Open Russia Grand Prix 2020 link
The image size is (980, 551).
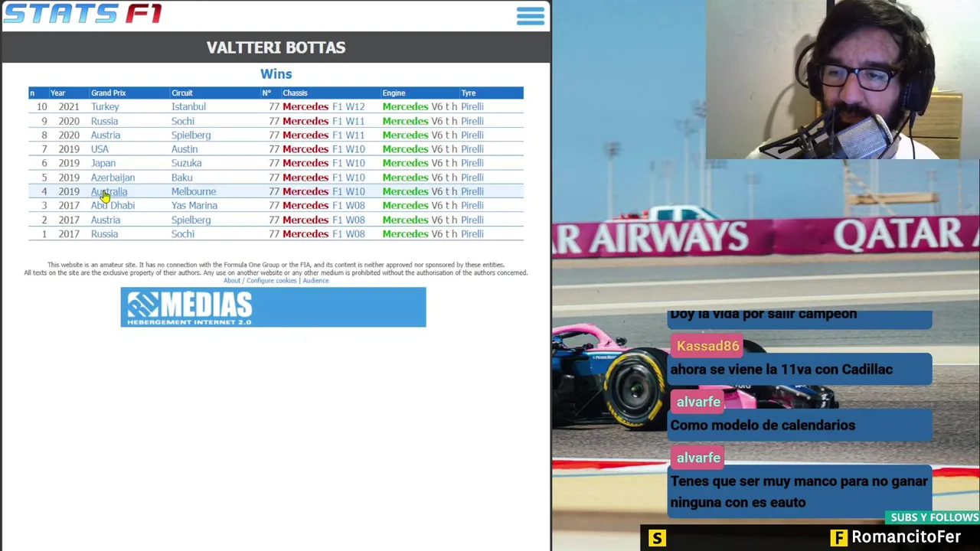click(x=104, y=121)
